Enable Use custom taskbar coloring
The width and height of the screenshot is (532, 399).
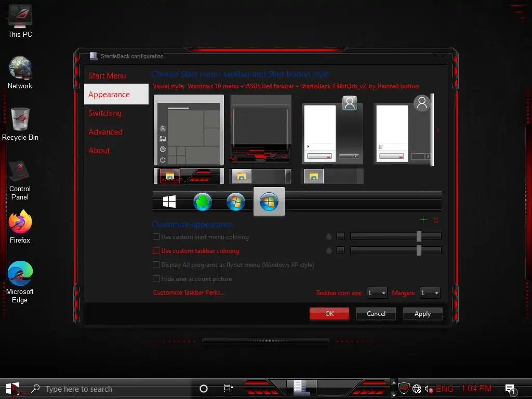[x=156, y=251]
